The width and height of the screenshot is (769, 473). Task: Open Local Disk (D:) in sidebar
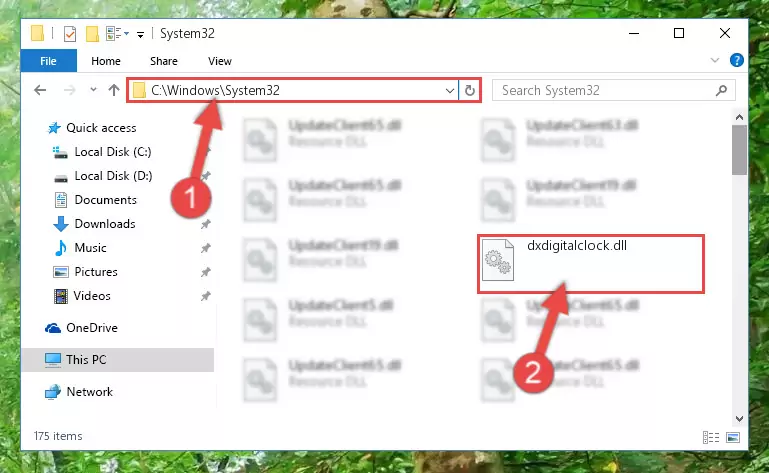(113, 176)
